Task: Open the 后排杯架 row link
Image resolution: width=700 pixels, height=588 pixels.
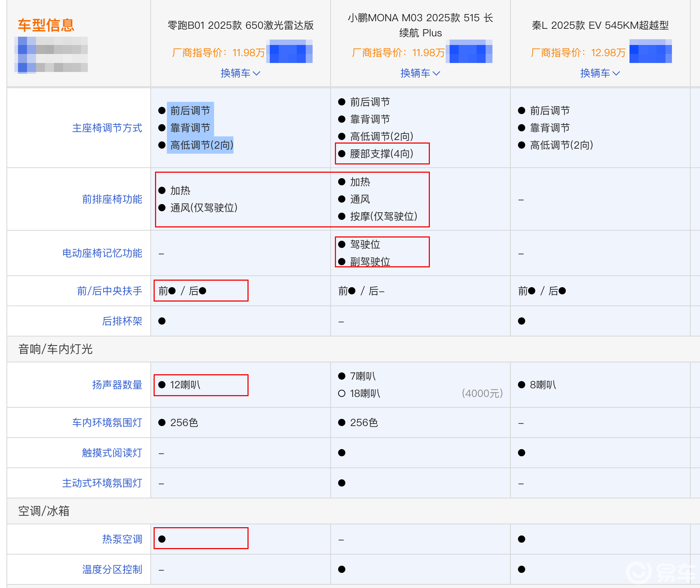Action: click(x=122, y=321)
